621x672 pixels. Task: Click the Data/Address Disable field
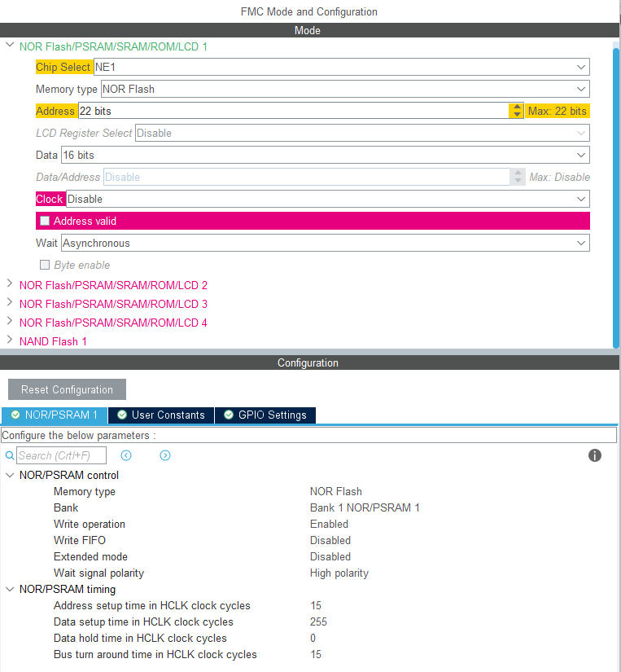point(307,177)
